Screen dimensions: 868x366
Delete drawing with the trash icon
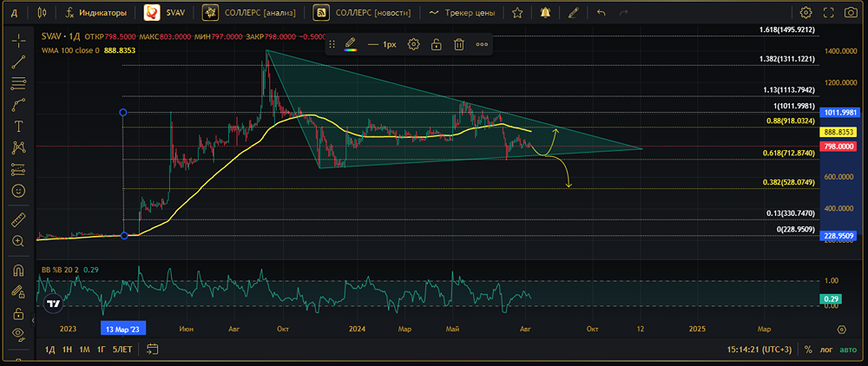[458, 44]
